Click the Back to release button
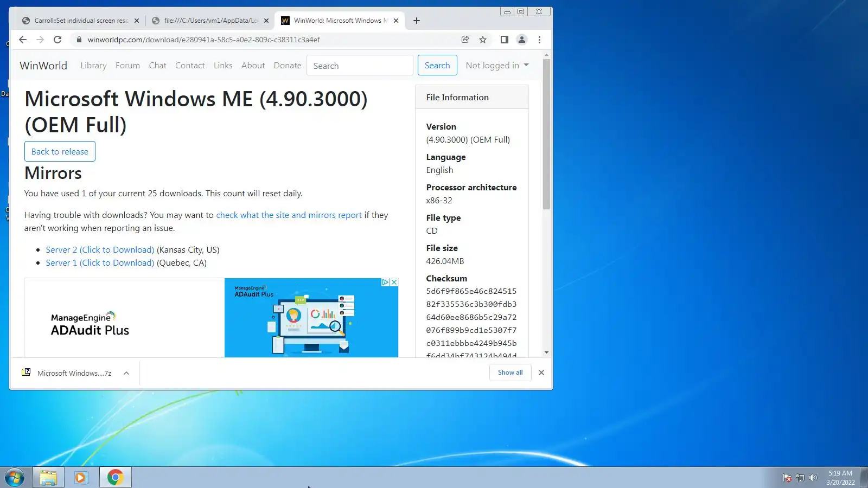This screenshot has width=868, height=488. [x=60, y=151]
